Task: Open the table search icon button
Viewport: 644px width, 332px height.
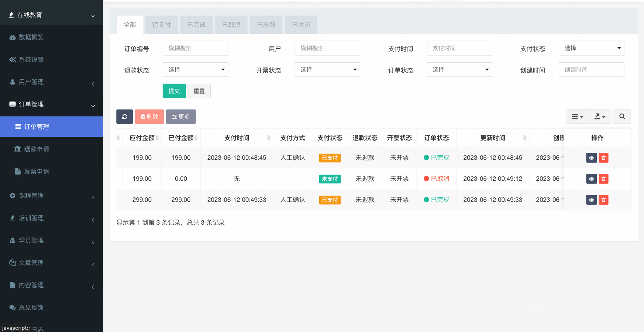Action: (622, 117)
